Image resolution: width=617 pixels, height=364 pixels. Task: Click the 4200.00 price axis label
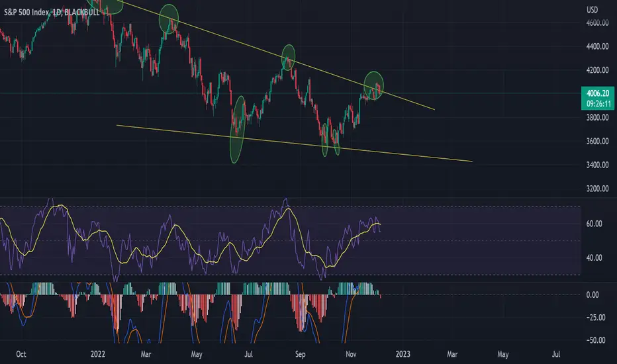(x=597, y=70)
